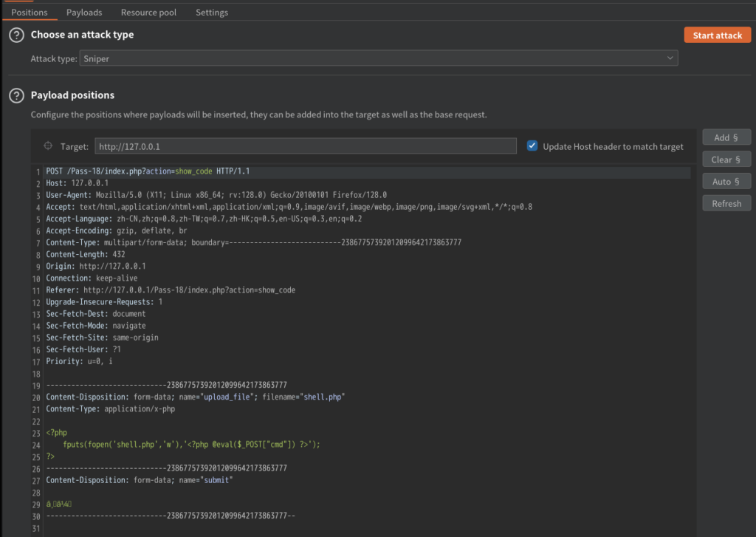The width and height of the screenshot is (756, 537).
Task: Select the User-Agent header line
Action: point(216,196)
